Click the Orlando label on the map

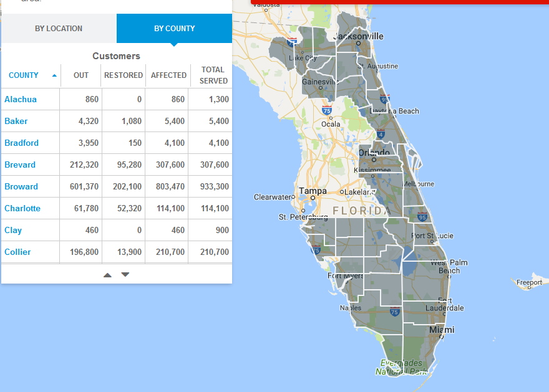(x=374, y=153)
